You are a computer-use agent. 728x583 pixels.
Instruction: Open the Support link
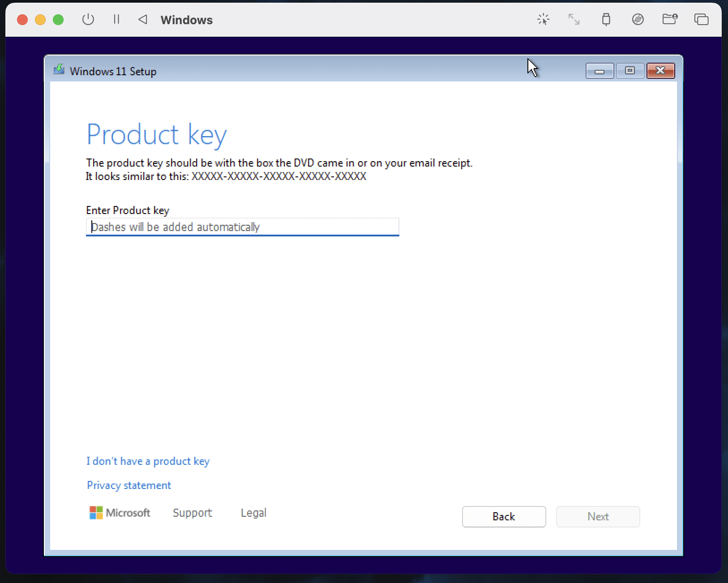click(193, 513)
